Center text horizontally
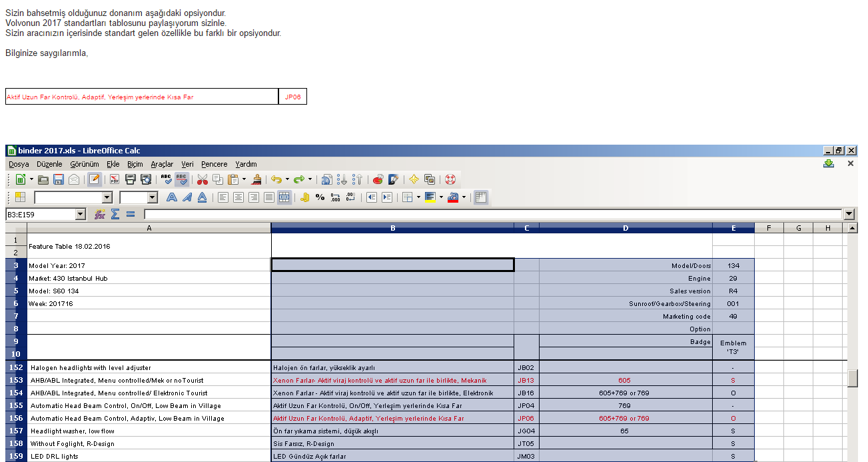 (238, 197)
